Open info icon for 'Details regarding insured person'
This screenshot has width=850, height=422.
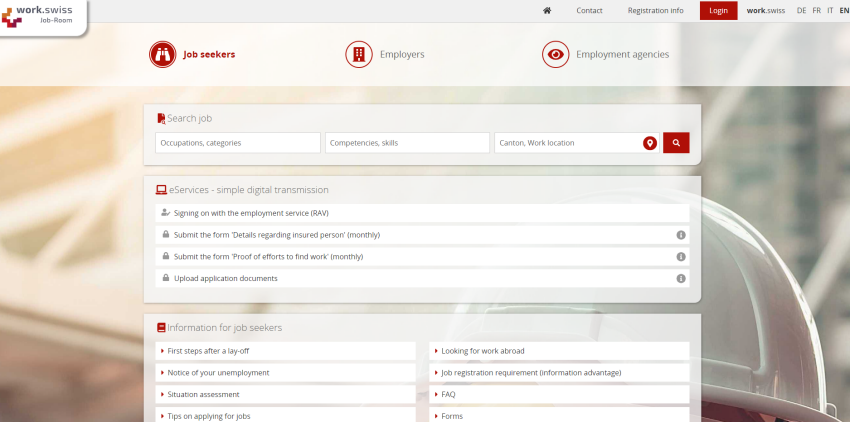click(x=680, y=235)
